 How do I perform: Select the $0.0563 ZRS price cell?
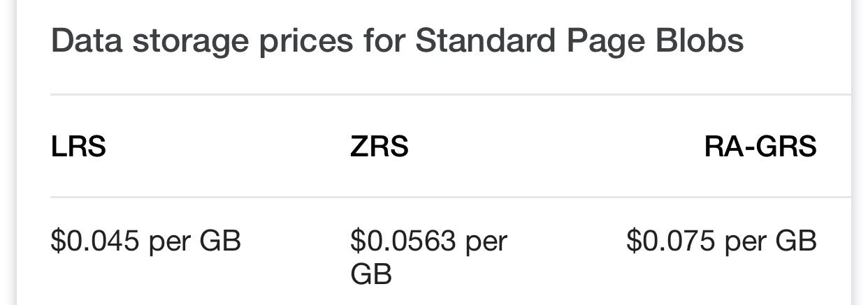428,257
